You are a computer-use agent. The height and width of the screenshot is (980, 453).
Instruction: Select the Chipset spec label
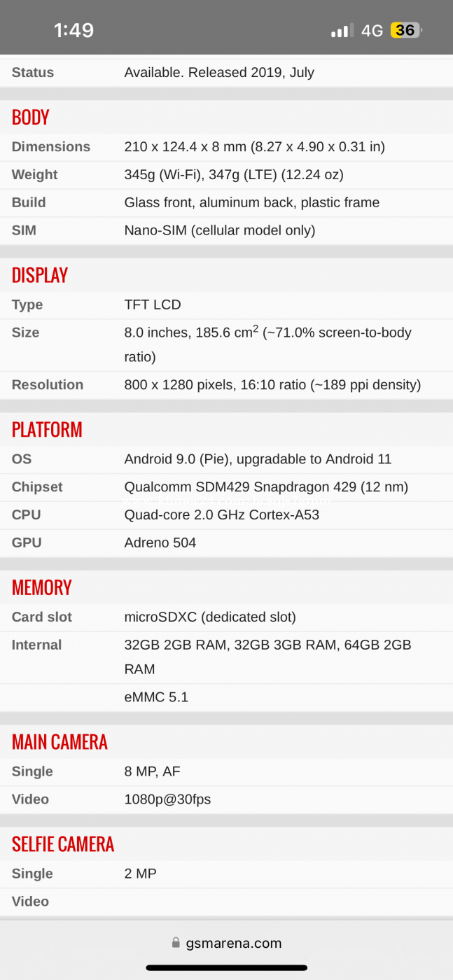[37, 486]
